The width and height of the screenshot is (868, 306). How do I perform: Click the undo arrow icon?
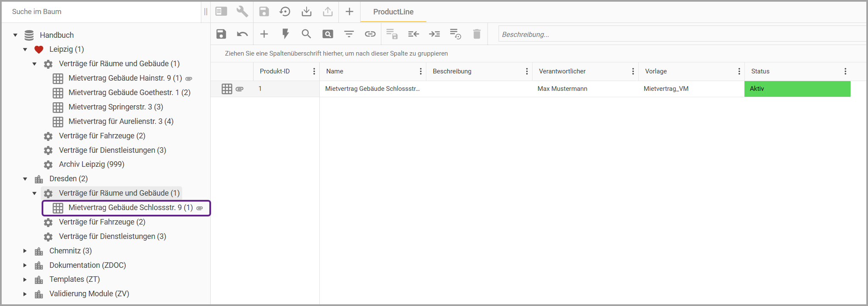(x=242, y=34)
